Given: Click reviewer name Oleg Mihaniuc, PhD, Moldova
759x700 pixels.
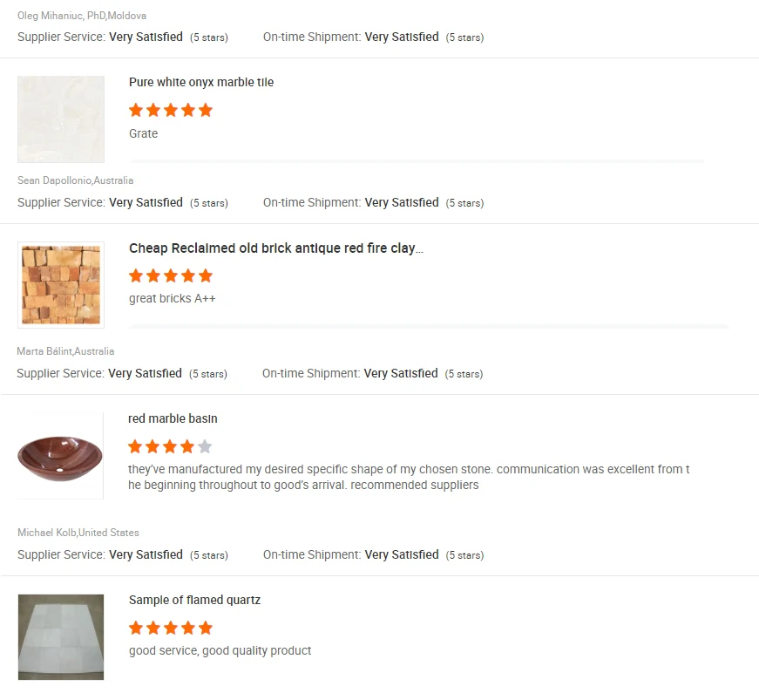Looking at the screenshot, I should tap(82, 16).
